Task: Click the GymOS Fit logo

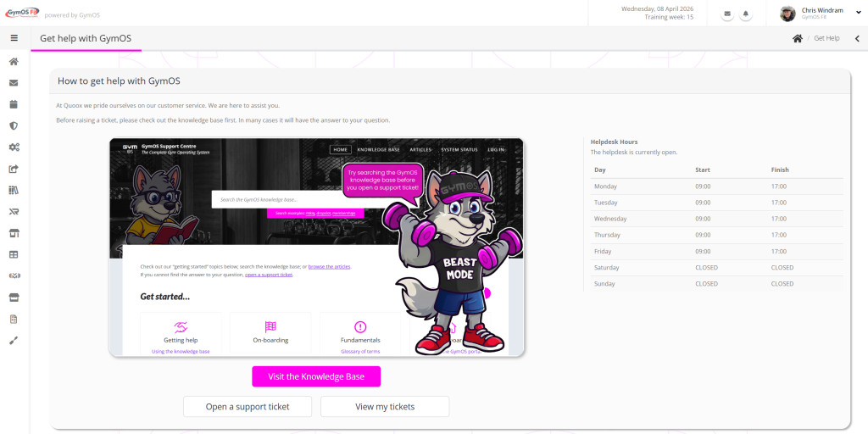Action: (20, 14)
